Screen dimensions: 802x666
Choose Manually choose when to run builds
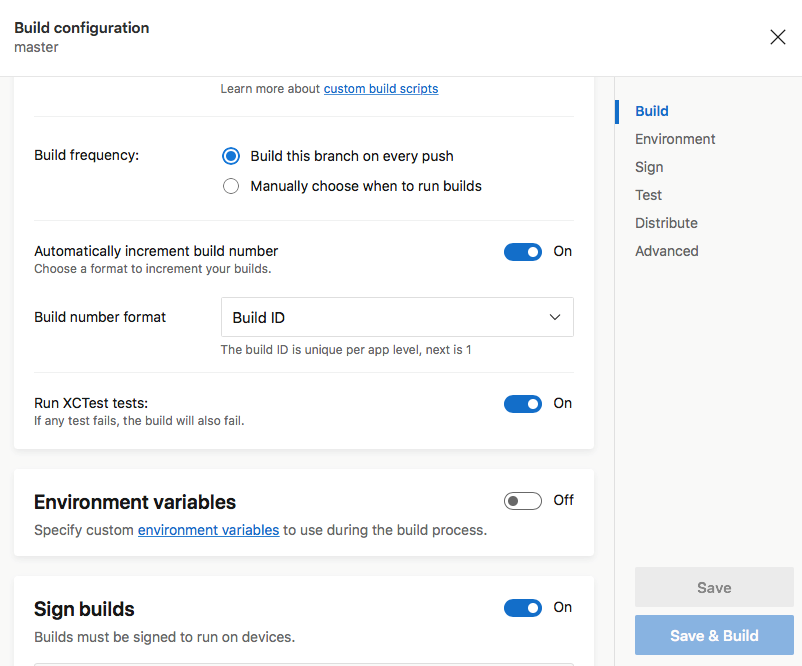pyautogui.click(x=231, y=186)
